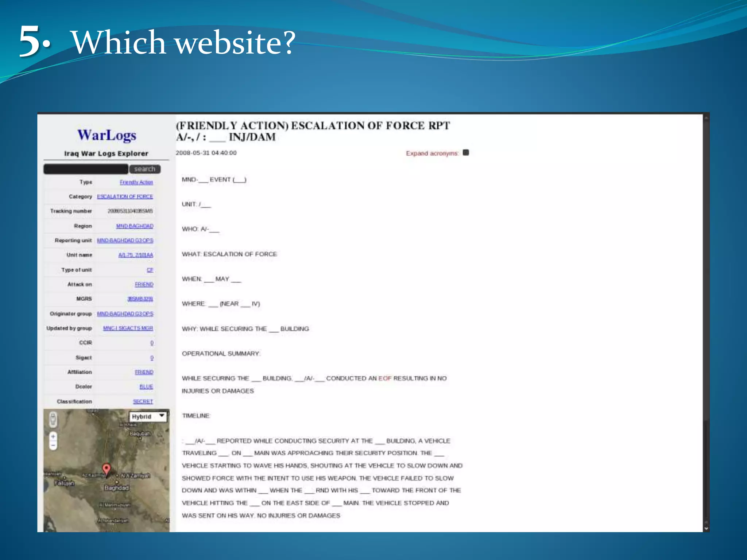This screenshot has height=560, width=747.
Task: Click the page scroll up arrow
Action: pyautogui.click(x=706, y=118)
